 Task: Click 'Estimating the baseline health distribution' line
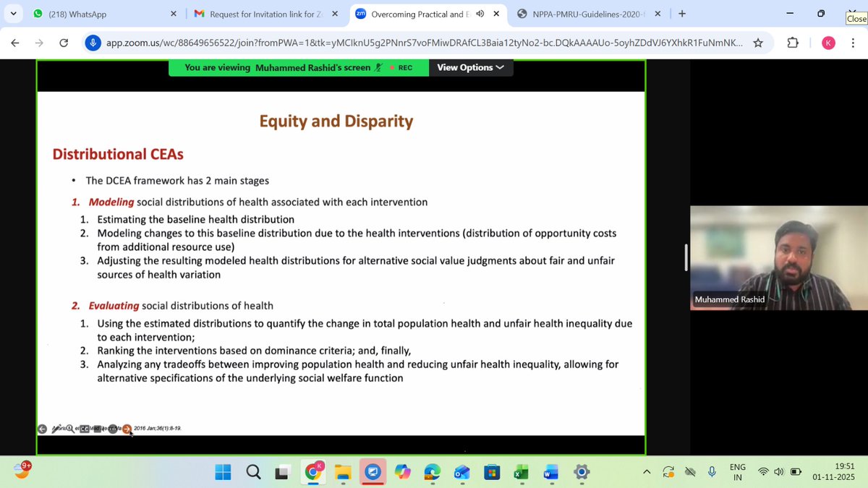(196, 219)
